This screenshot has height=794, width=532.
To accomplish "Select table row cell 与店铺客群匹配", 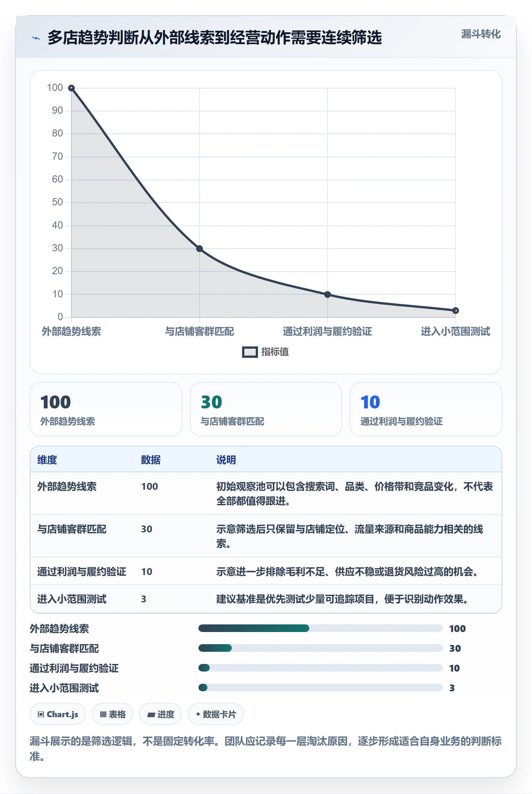I will pos(72,529).
